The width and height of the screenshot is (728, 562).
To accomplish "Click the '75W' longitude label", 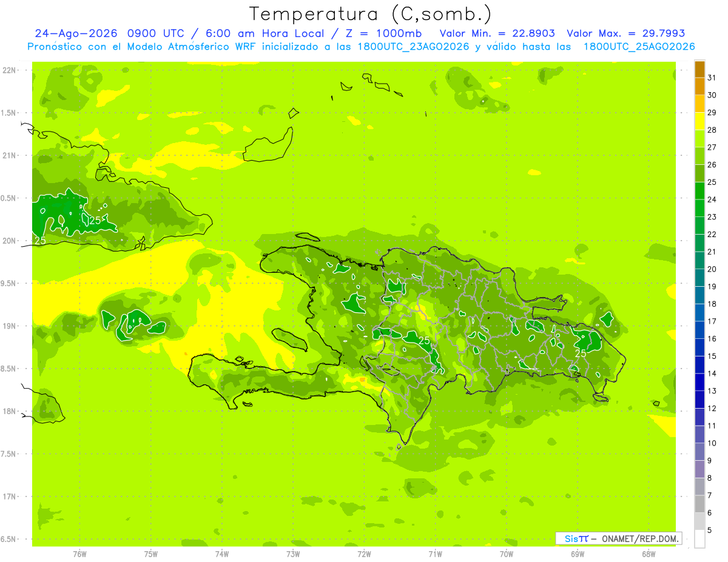I will [151, 554].
